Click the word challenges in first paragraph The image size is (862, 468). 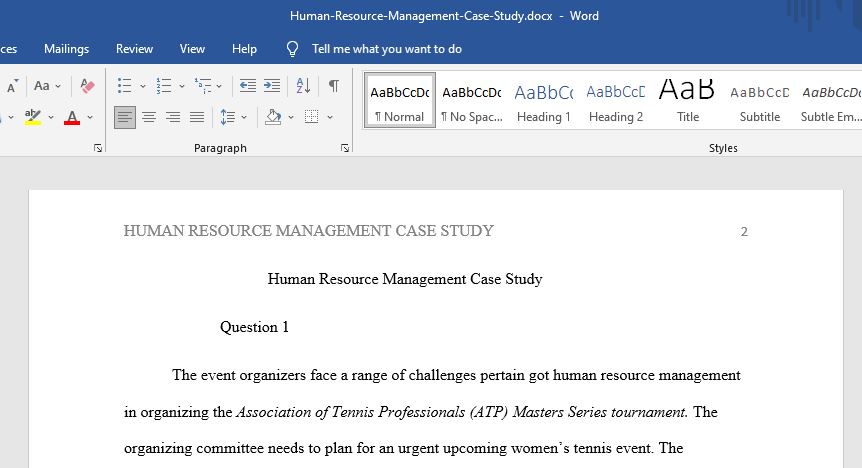[443, 376]
